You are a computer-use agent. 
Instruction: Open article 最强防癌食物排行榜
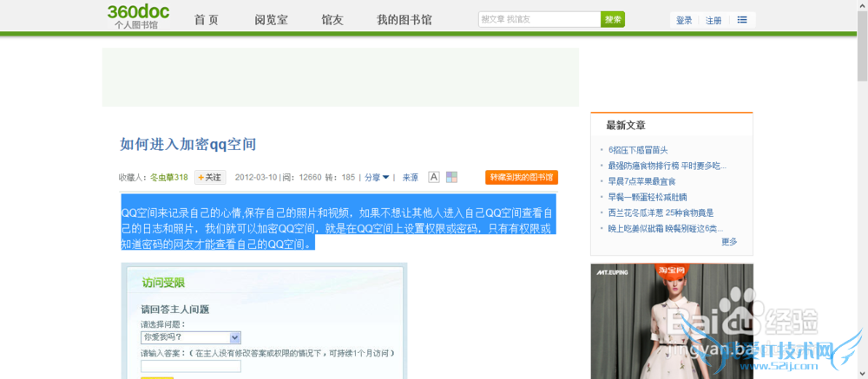coord(667,166)
